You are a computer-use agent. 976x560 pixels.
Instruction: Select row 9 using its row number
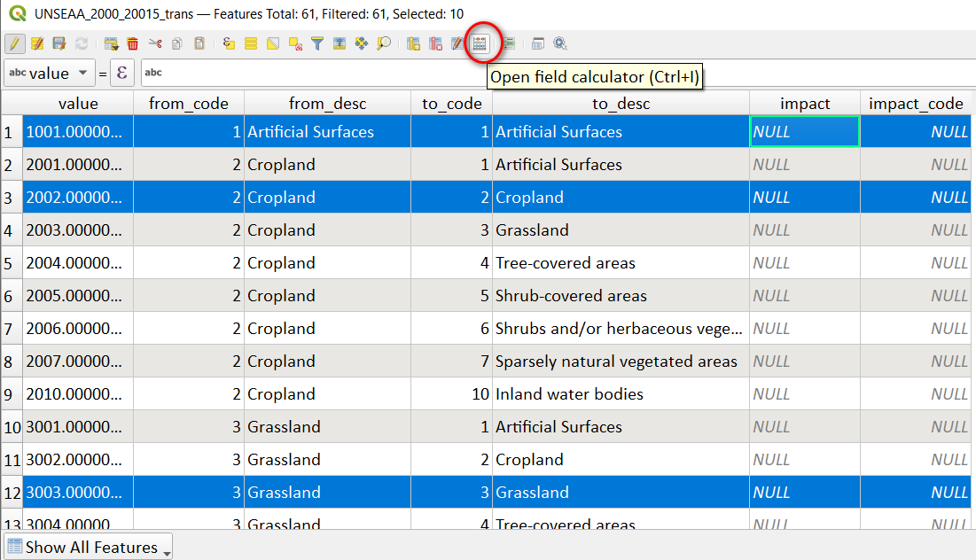click(12, 394)
